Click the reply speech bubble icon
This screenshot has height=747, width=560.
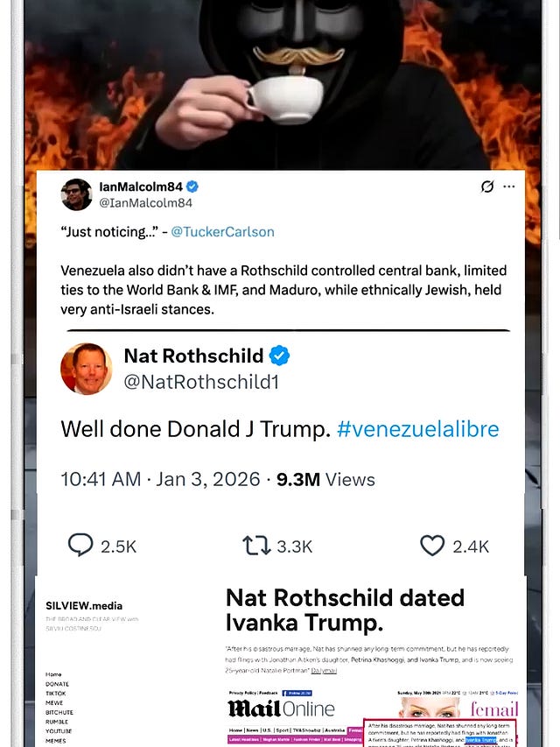(80, 545)
